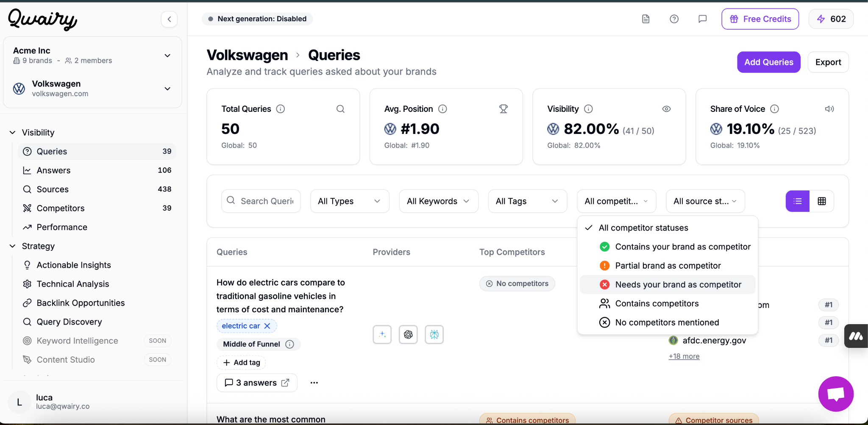Click Content Studio in the sidebar
868x425 pixels.
pos(97,360)
